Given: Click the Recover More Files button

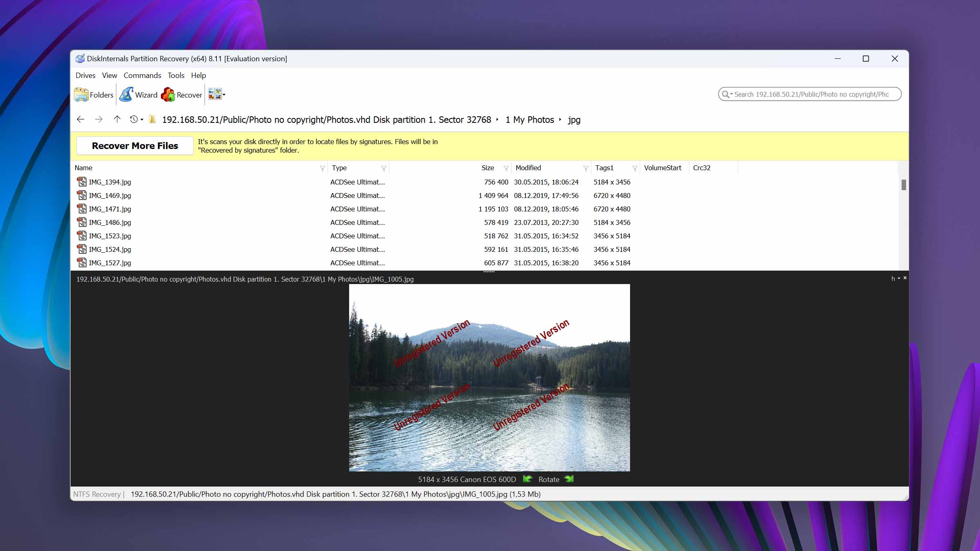Looking at the screenshot, I should tap(135, 146).
